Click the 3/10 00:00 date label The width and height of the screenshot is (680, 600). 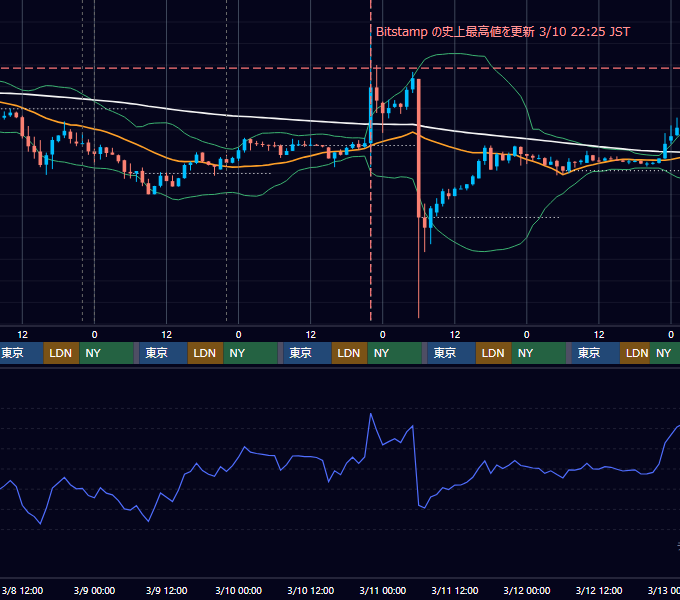tap(239, 590)
